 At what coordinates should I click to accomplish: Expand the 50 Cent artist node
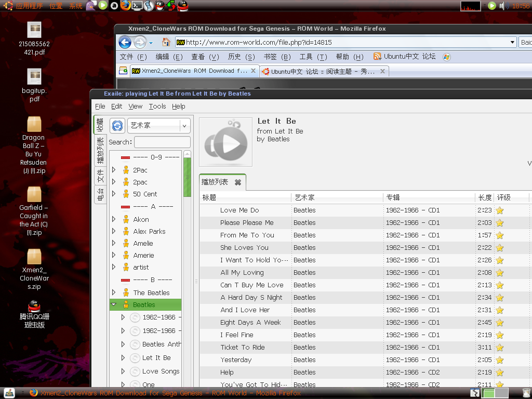pos(114,194)
